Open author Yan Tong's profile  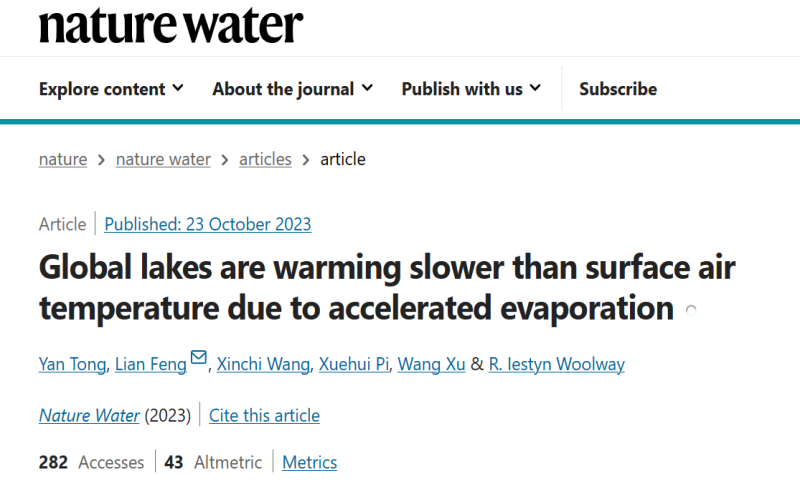[72, 364]
